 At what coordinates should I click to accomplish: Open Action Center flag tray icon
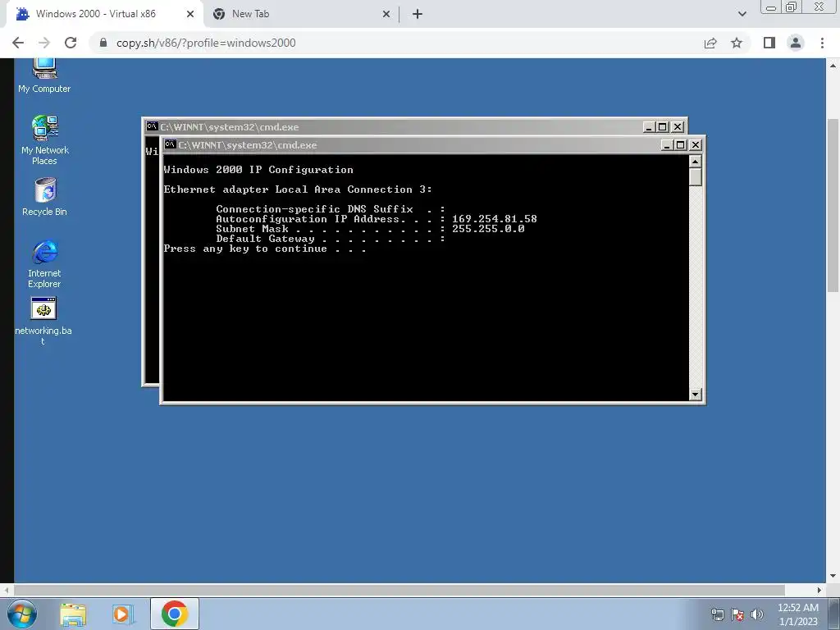737,614
